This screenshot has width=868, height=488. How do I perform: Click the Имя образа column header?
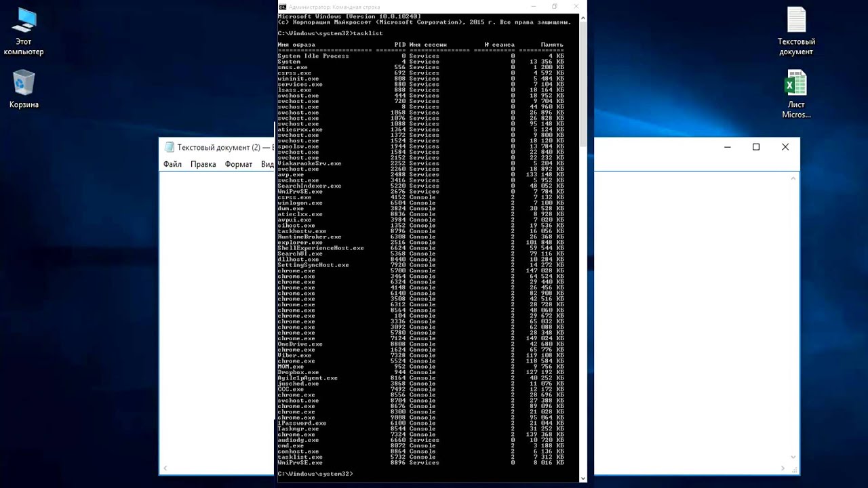pyautogui.click(x=296, y=45)
